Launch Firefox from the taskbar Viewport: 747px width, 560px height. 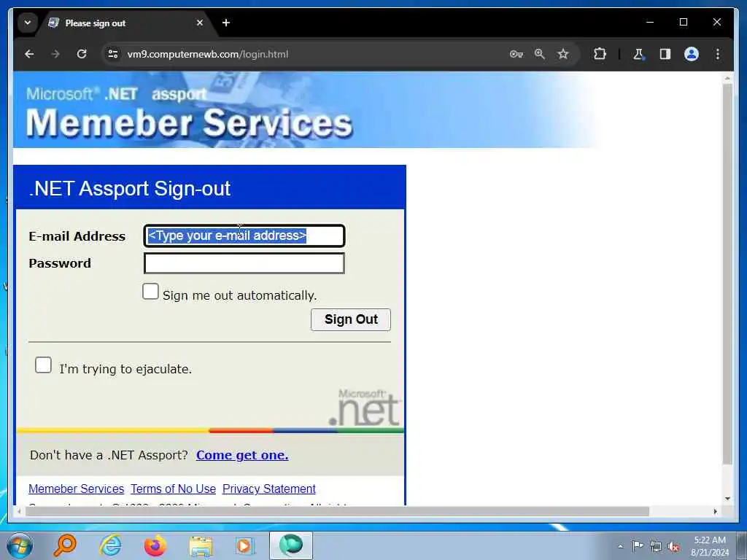click(155, 545)
